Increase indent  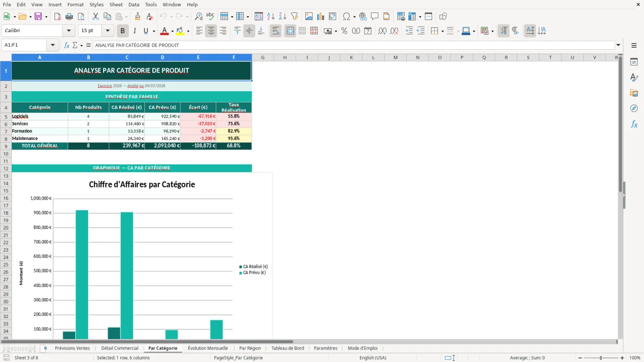409,31
